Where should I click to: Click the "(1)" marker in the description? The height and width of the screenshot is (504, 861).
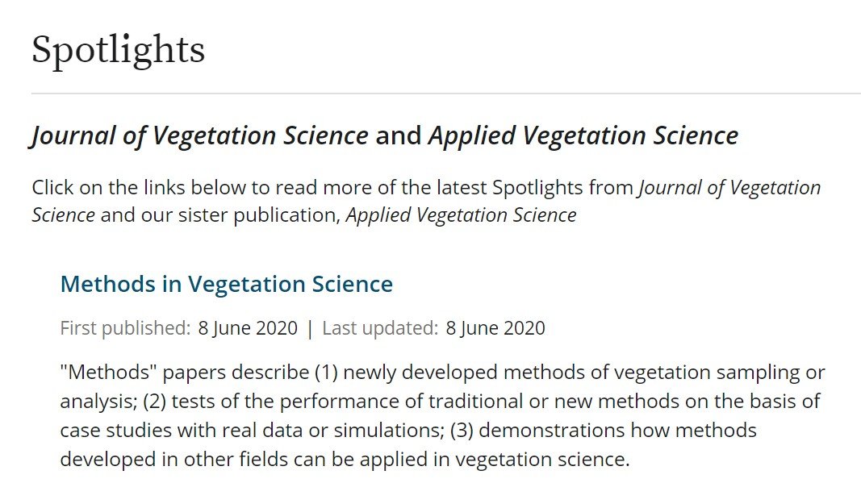click(326, 373)
